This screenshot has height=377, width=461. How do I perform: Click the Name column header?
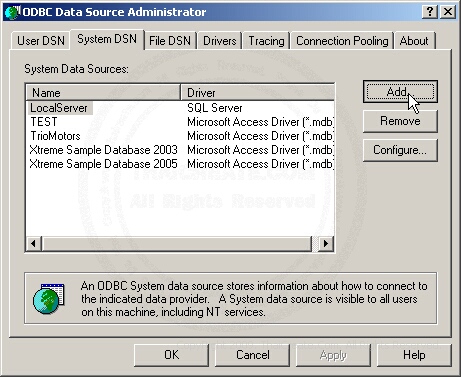click(103, 92)
